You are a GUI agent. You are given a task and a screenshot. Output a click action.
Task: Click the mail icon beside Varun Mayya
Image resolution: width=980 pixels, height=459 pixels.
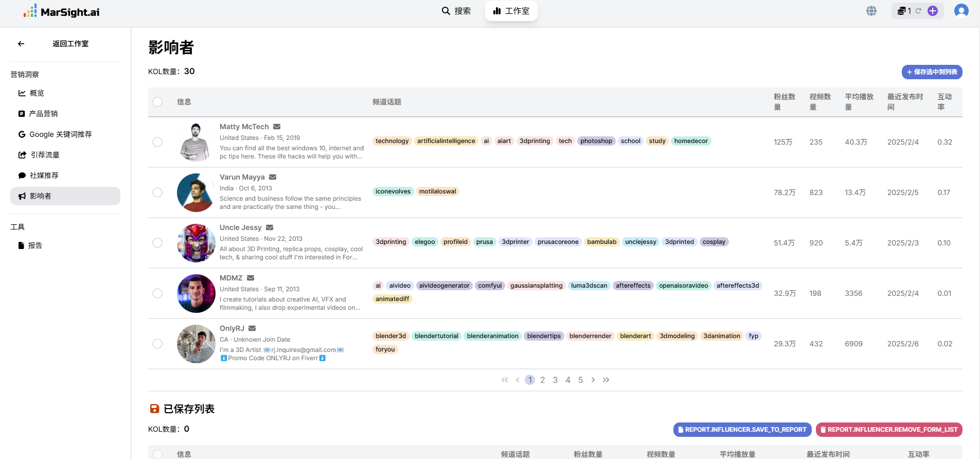[x=273, y=177]
